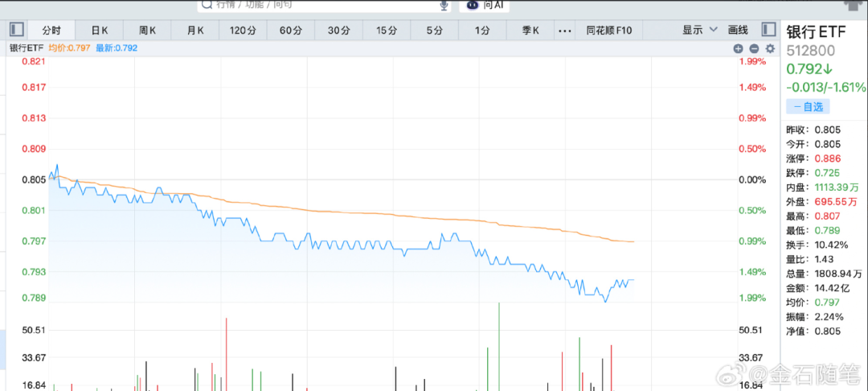Switch to the 周K tab

pyautogui.click(x=147, y=31)
